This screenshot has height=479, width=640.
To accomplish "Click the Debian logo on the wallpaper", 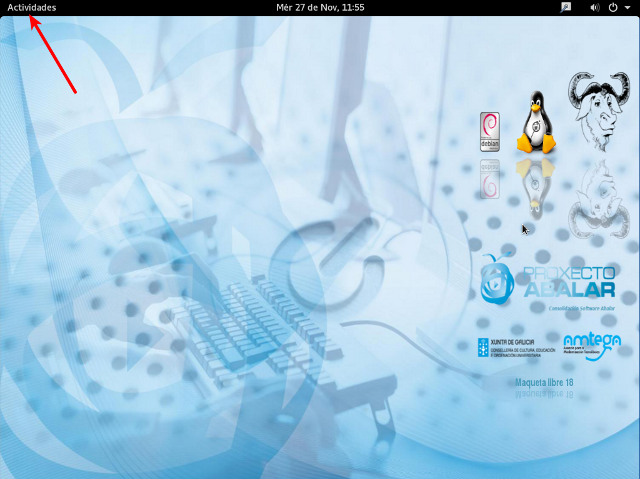I will pos(490,131).
